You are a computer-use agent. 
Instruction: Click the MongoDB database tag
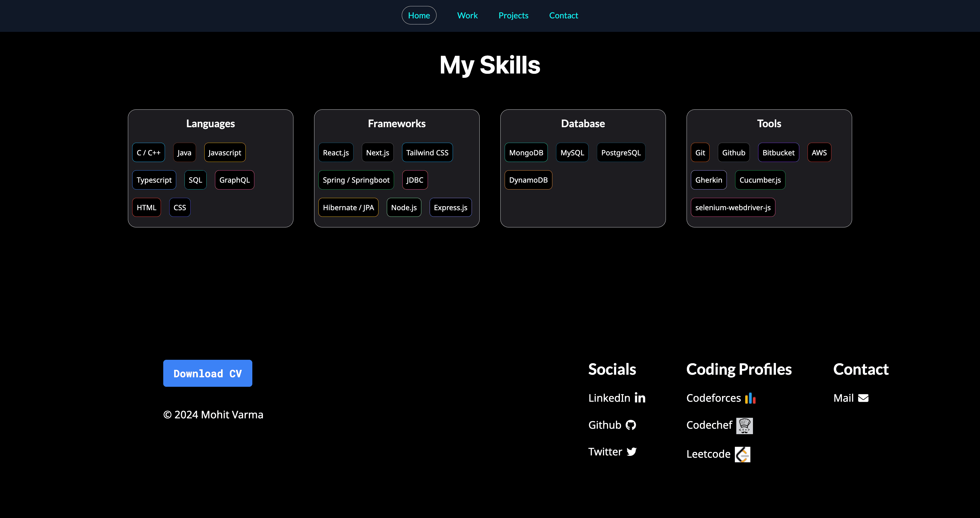coord(526,152)
